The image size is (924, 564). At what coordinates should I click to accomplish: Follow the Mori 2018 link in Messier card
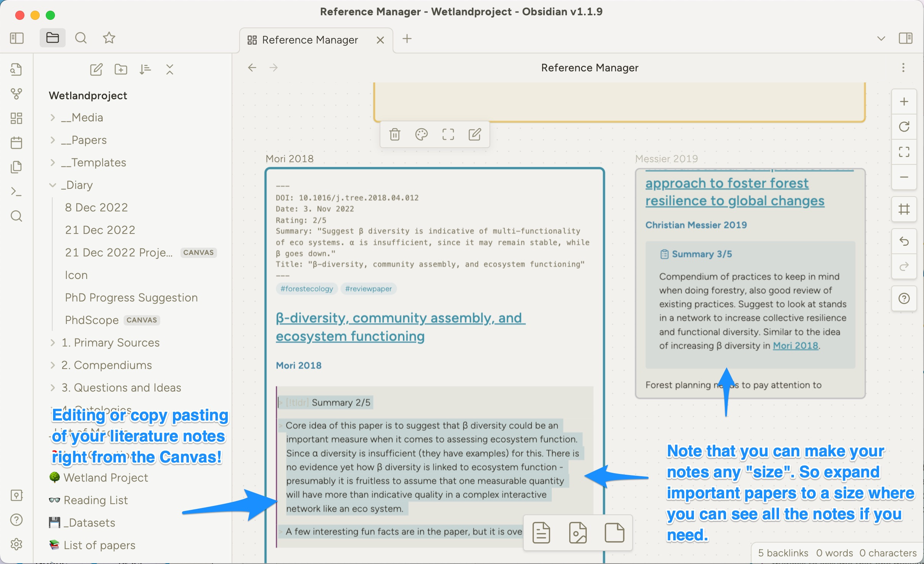point(795,346)
